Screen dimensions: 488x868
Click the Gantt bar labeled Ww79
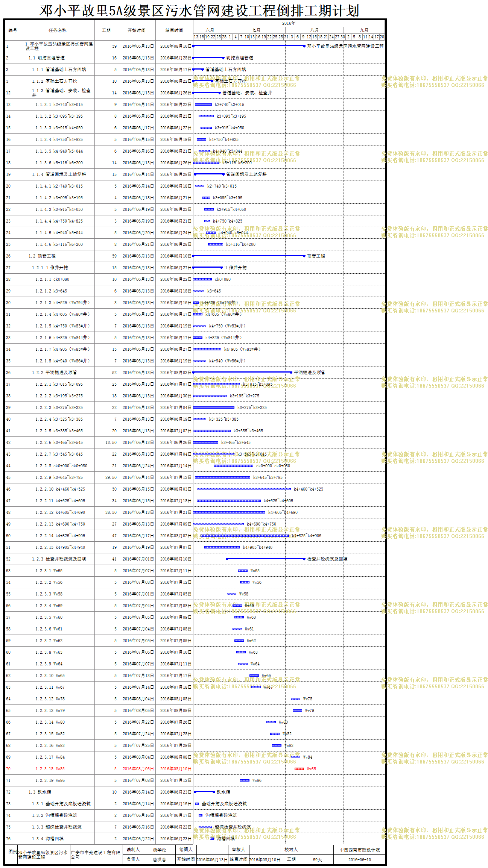coord(297,710)
